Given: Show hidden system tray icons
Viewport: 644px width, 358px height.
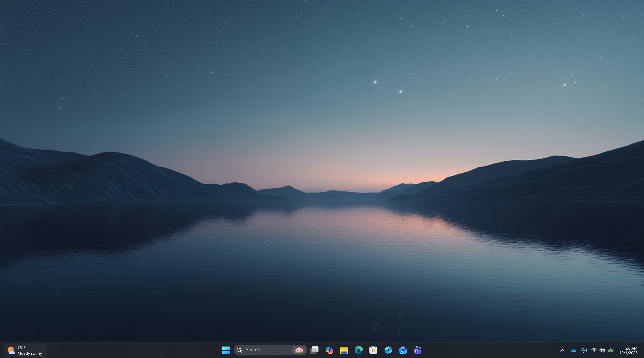Looking at the screenshot, I should pyautogui.click(x=562, y=351).
